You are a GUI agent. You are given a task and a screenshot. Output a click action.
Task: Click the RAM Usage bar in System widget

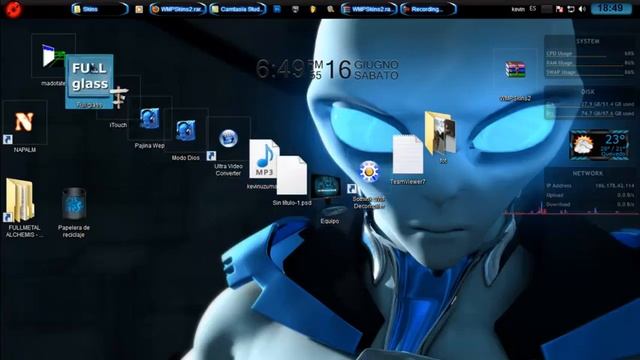(590, 63)
